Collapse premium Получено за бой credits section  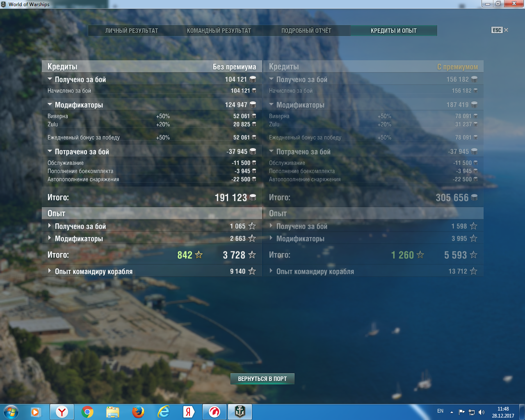271,79
